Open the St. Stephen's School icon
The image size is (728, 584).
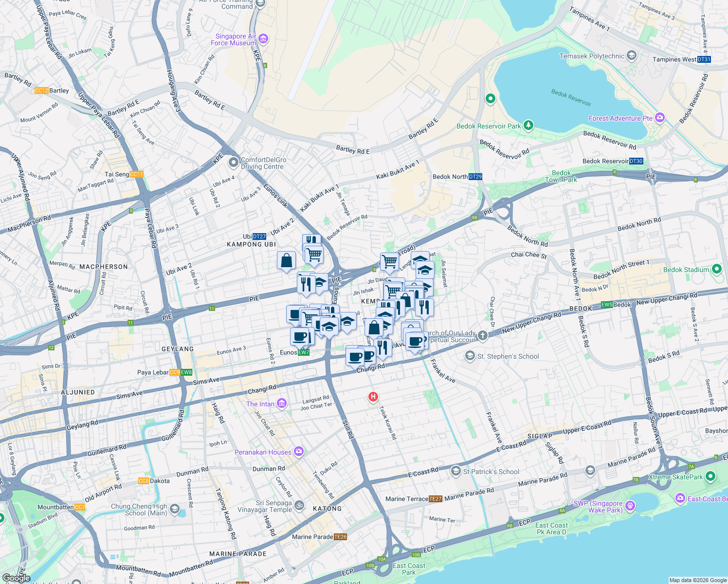click(470, 356)
